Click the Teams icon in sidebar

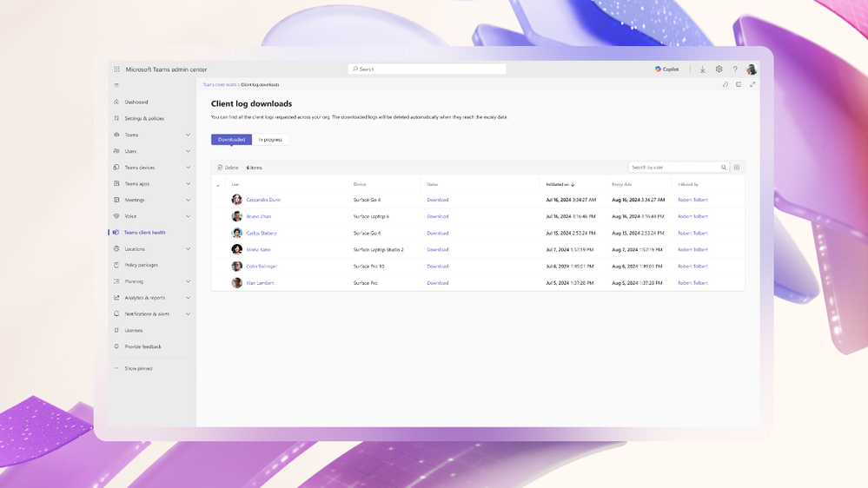(116, 135)
